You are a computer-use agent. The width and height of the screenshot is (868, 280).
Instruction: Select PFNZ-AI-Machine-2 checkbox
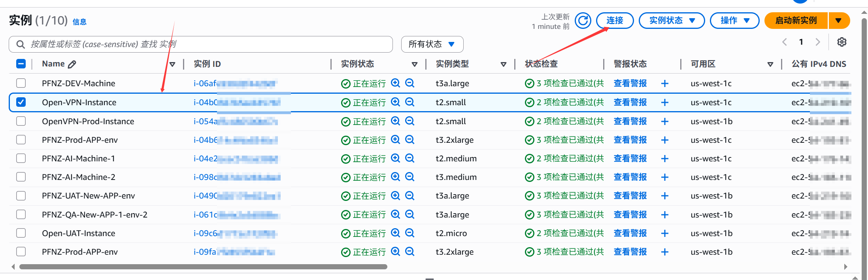pos(21,177)
